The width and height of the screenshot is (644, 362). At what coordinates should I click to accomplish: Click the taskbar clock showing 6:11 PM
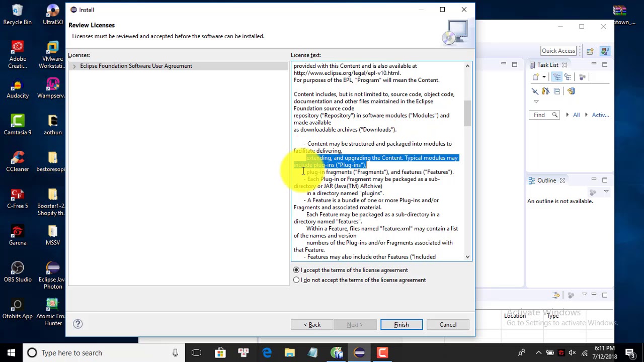click(x=604, y=352)
